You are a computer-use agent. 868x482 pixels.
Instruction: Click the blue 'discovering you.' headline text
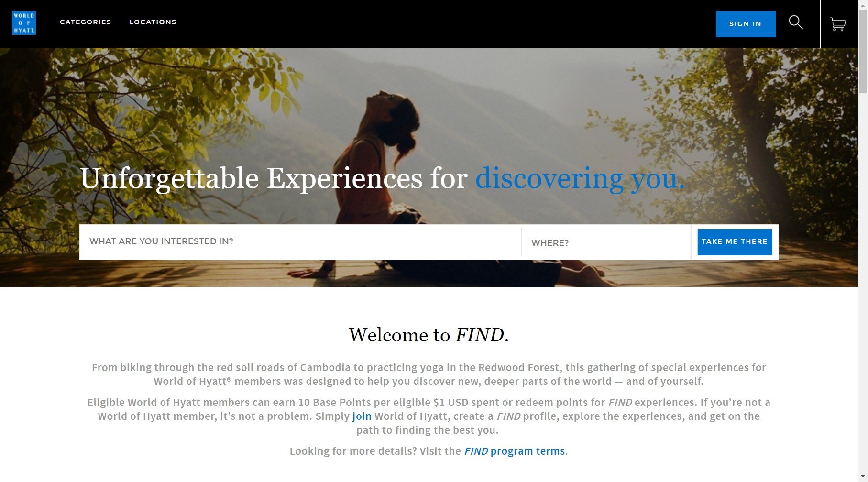[x=580, y=178]
